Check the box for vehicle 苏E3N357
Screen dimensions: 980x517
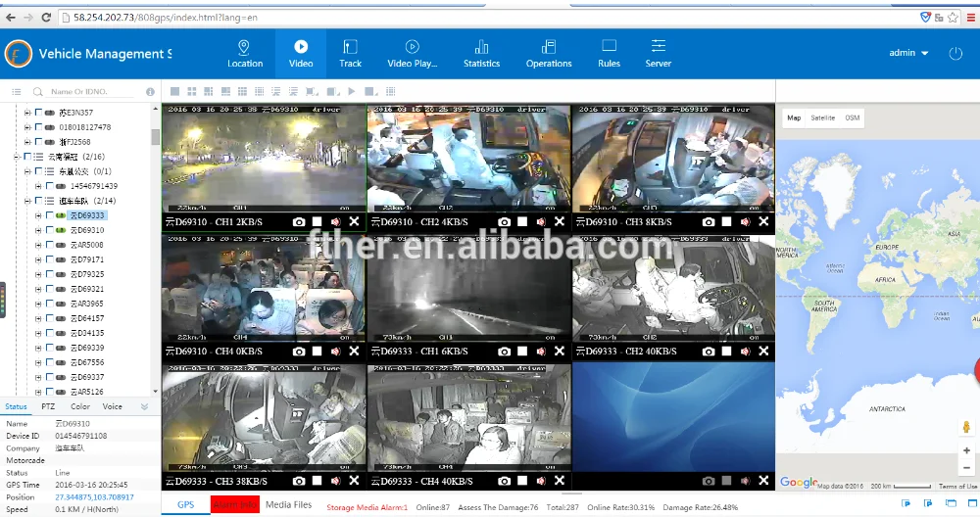coord(38,113)
